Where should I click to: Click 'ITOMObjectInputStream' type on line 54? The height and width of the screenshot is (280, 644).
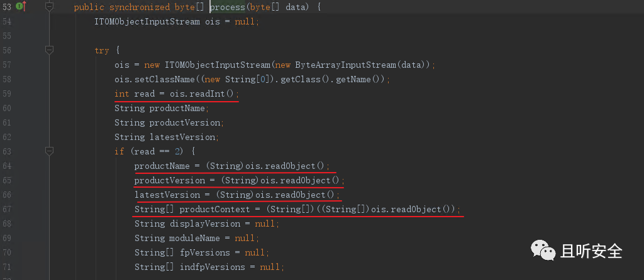[x=147, y=21]
